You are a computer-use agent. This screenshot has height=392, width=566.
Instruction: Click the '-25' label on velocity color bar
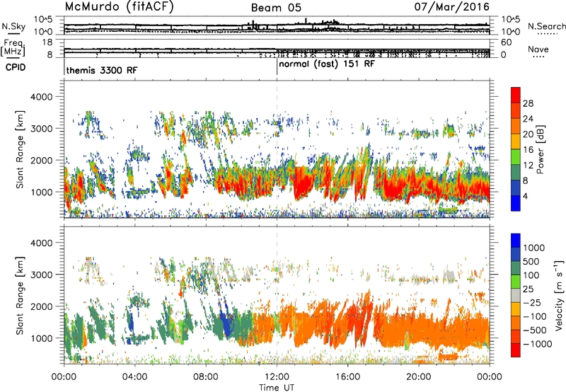[531, 303]
